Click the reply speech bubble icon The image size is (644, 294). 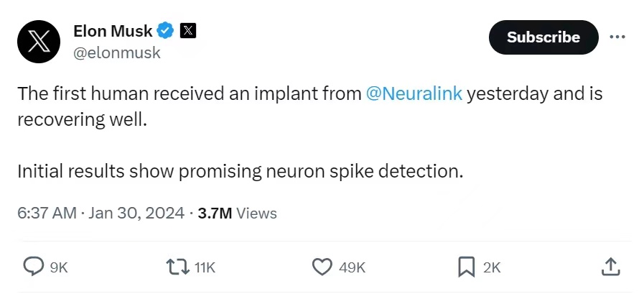[34, 267]
